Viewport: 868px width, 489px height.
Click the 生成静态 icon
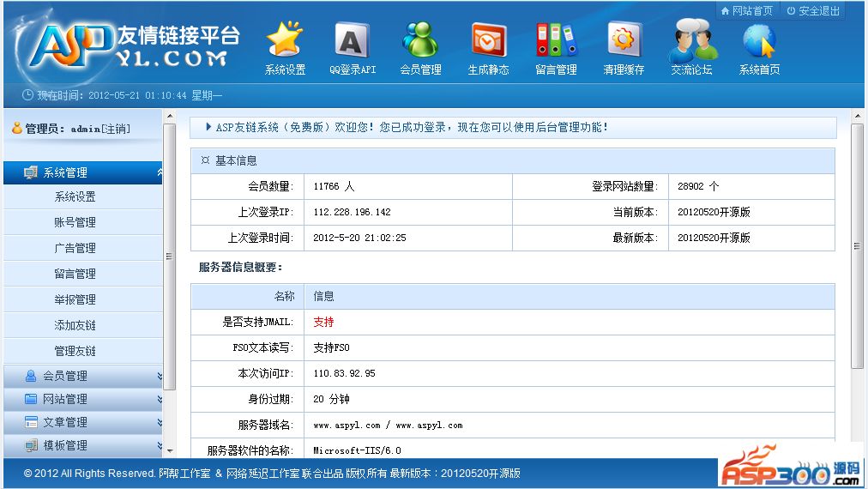click(488, 39)
